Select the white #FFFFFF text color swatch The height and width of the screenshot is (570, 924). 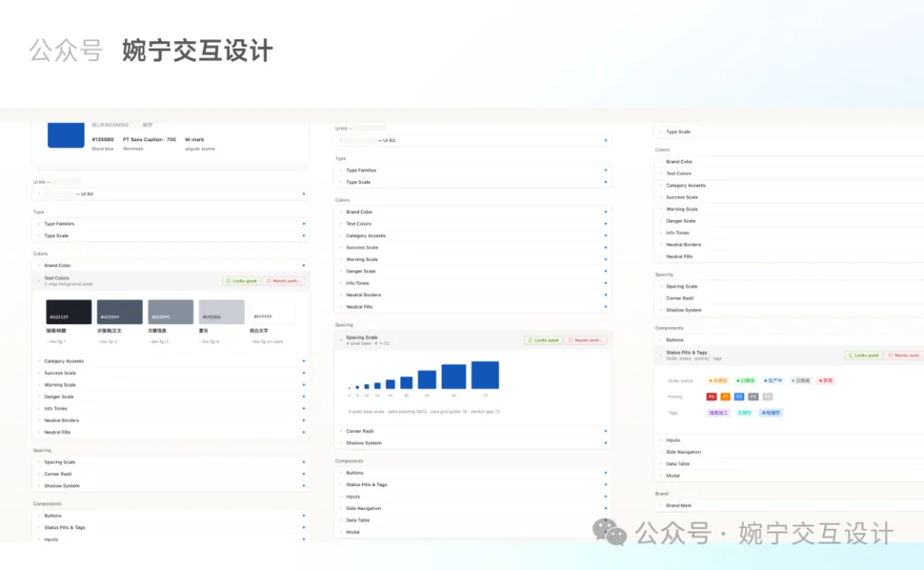tap(272, 312)
